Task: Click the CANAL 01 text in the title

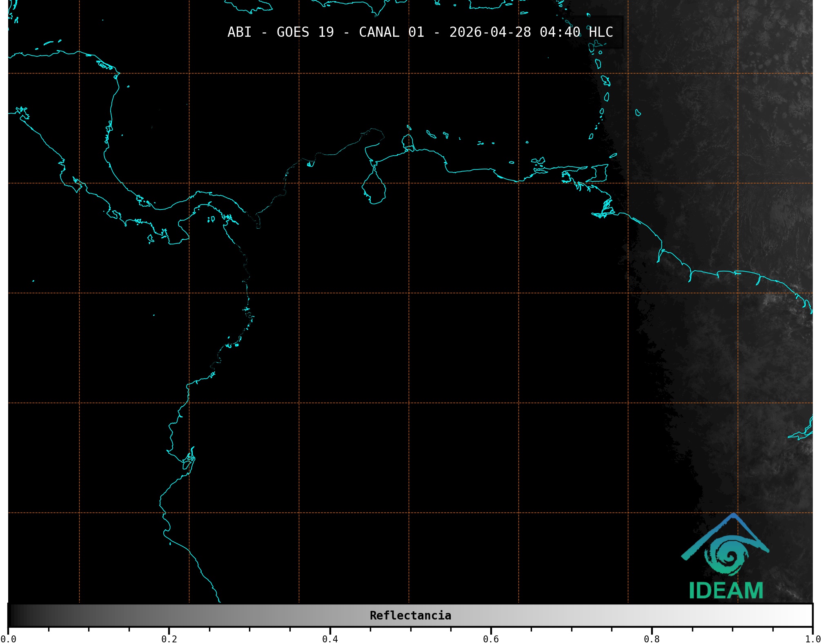Action: click(x=391, y=32)
